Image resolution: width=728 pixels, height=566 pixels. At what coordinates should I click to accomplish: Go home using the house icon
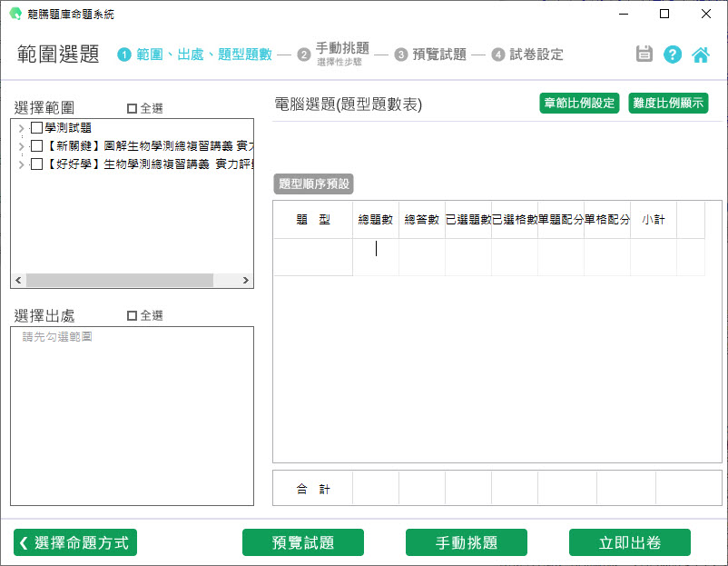(x=701, y=55)
